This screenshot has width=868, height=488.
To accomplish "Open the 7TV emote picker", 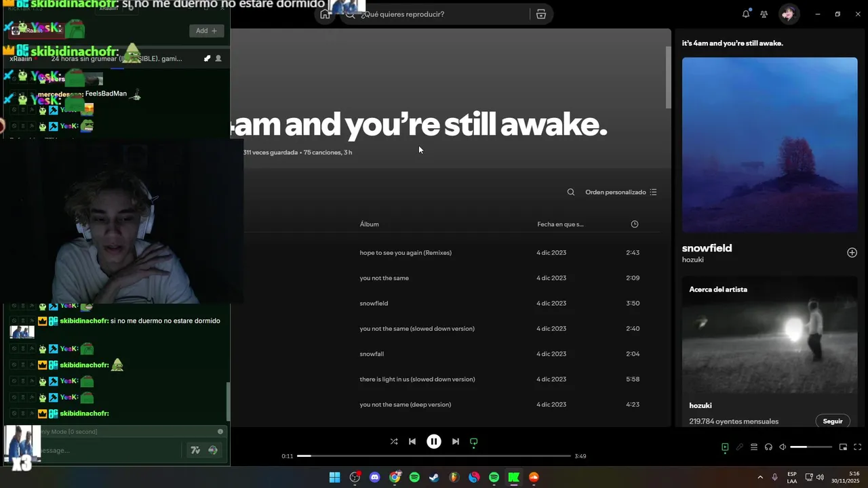I will point(195,450).
